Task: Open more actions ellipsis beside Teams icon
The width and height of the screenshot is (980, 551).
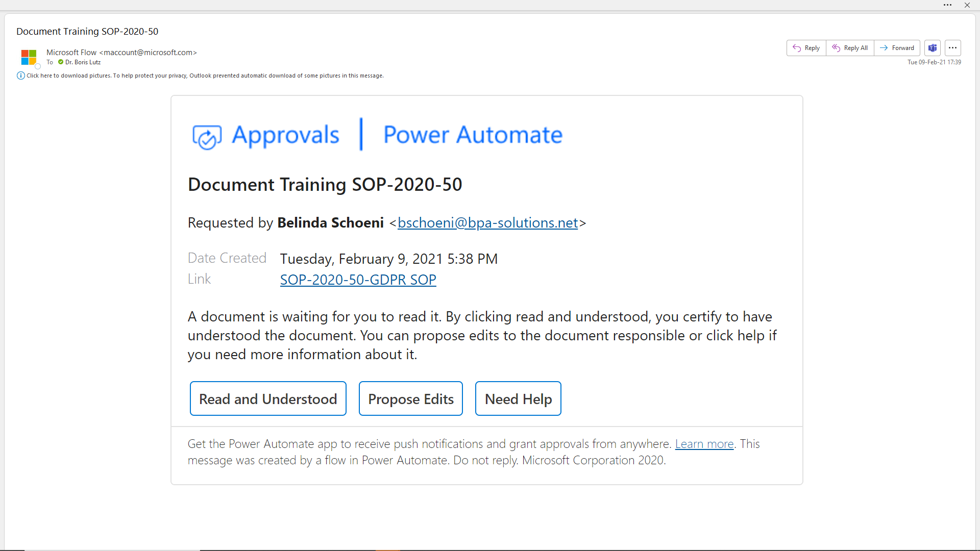Action: [x=953, y=48]
